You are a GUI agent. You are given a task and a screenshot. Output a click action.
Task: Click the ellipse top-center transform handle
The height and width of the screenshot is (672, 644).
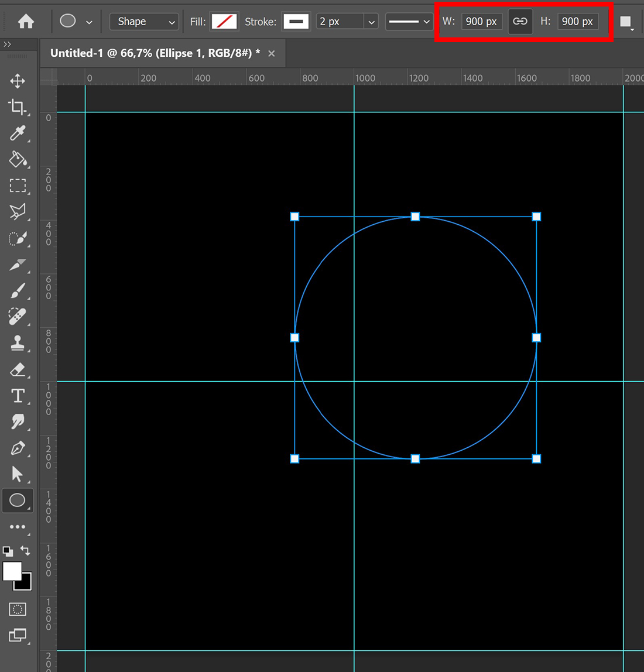pos(415,217)
